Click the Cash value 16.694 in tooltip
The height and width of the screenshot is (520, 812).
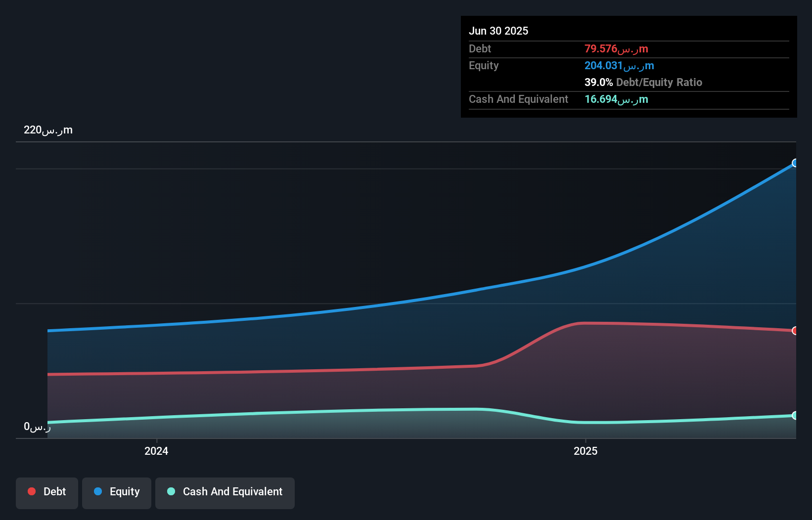click(x=616, y=99)
